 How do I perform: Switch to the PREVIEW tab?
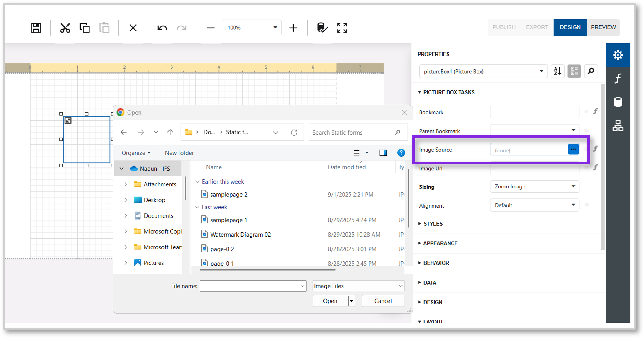coord(603,27)
